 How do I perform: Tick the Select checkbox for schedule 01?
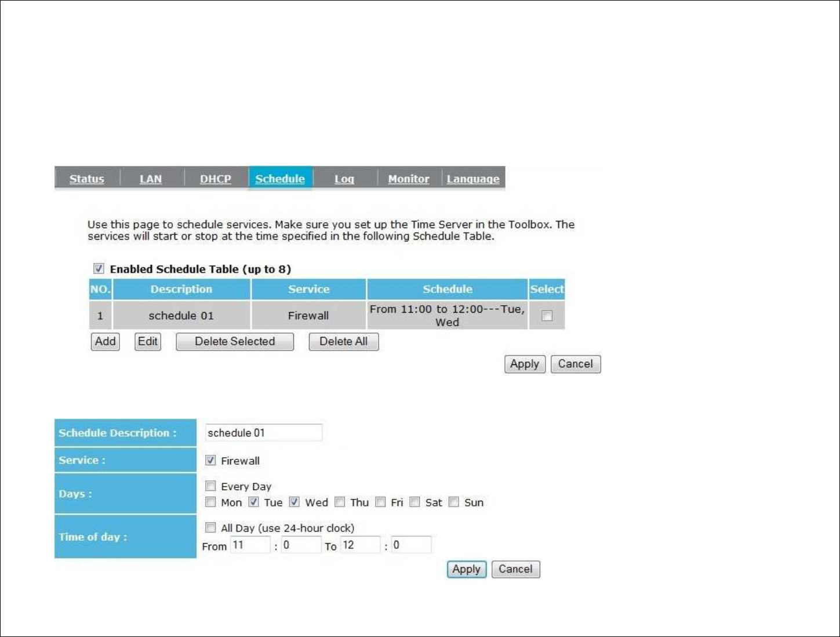point(547,316)
